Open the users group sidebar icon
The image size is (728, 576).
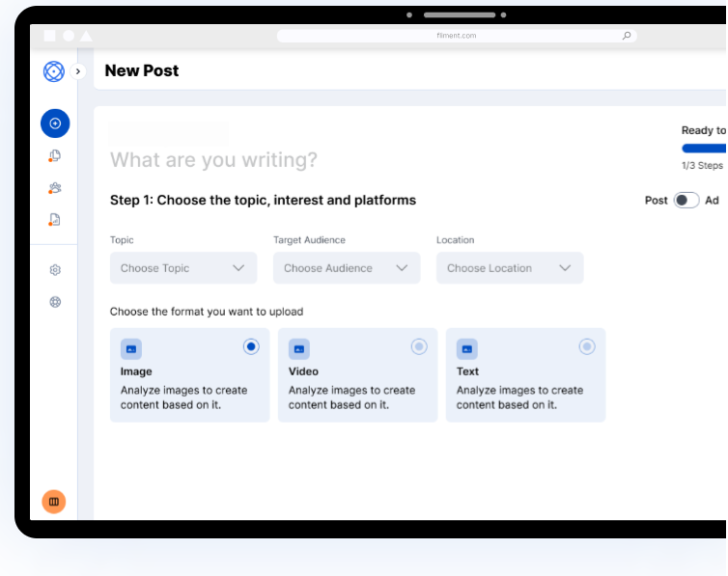click(55, 188)
